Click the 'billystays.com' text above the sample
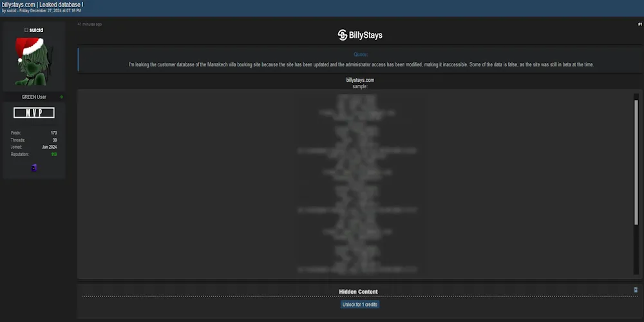The width and height of the screenshot is (644, 322). coord(360,80)
